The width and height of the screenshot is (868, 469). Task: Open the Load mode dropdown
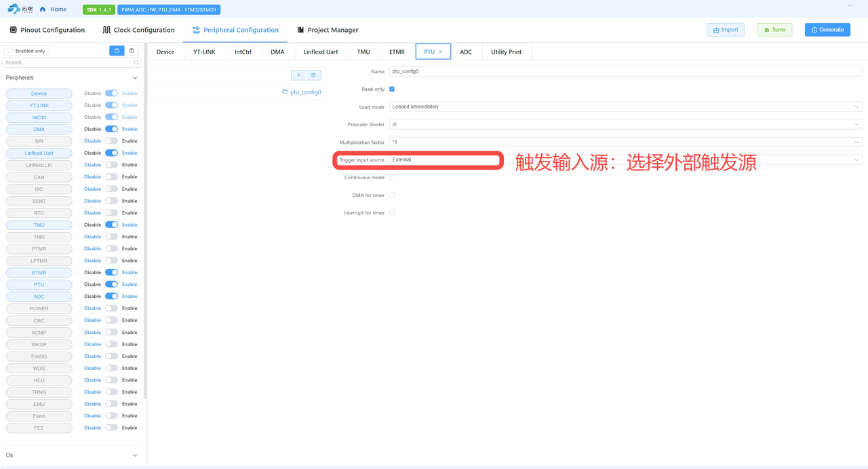click(625, 107)
